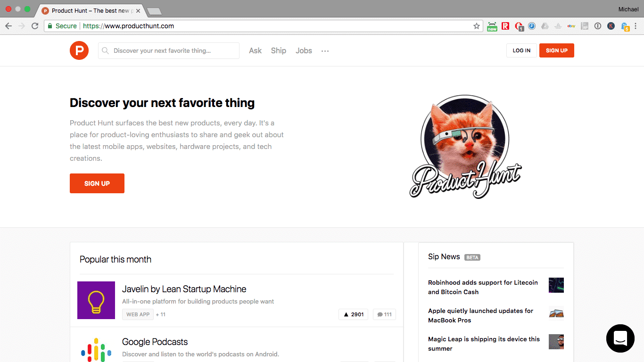This screenshot has height=362, width=644.
Task: Focus the 'Discover your next favorite thing' search field
Action: [x=169, y=50]
